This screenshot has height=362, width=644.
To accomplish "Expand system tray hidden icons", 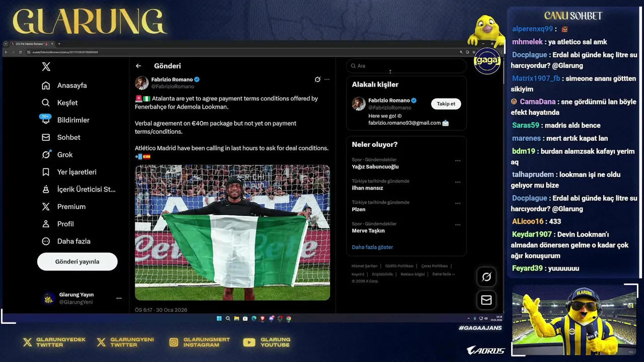I will [468, 318].
